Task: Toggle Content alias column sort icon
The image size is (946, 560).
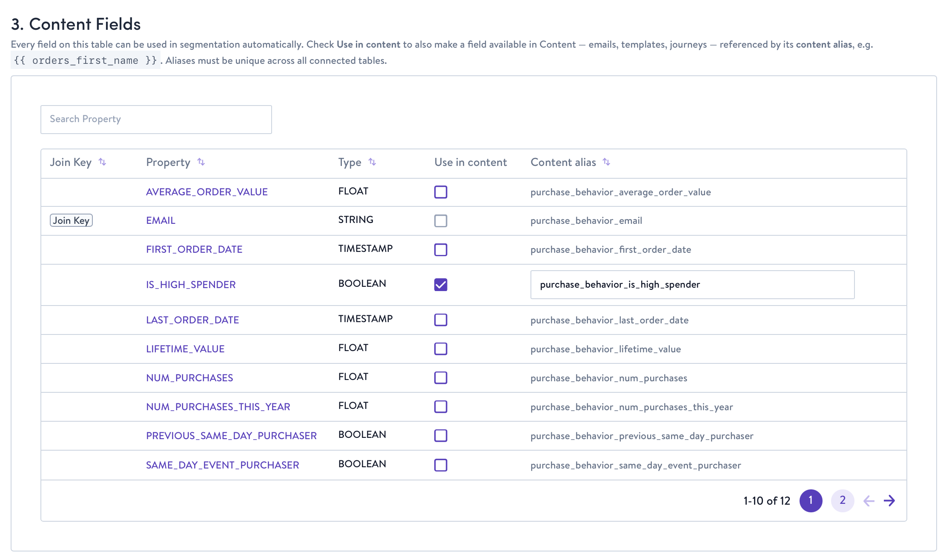Action: point(606,162)
